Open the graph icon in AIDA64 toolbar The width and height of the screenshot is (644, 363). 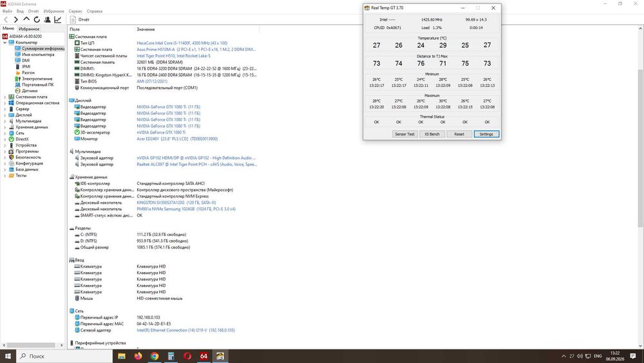58,19
